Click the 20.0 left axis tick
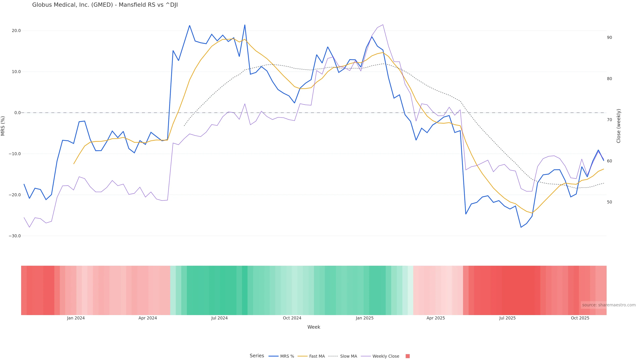 point(16,31)
